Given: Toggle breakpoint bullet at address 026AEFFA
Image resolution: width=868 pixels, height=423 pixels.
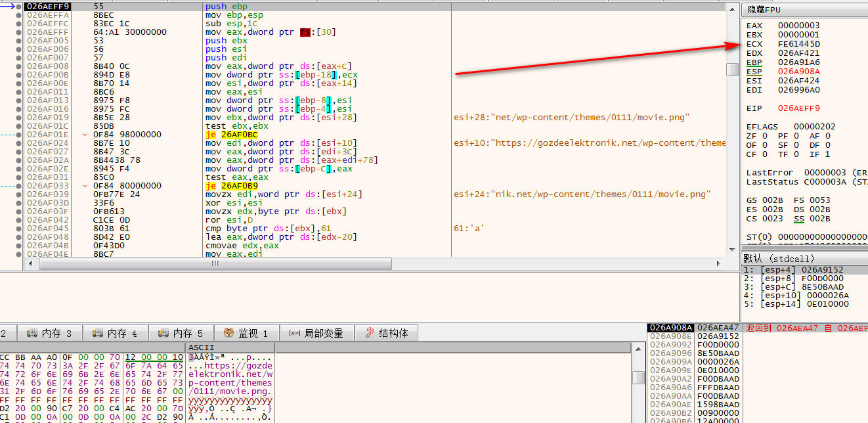Looking at the screenshot, I should (18, 15).
